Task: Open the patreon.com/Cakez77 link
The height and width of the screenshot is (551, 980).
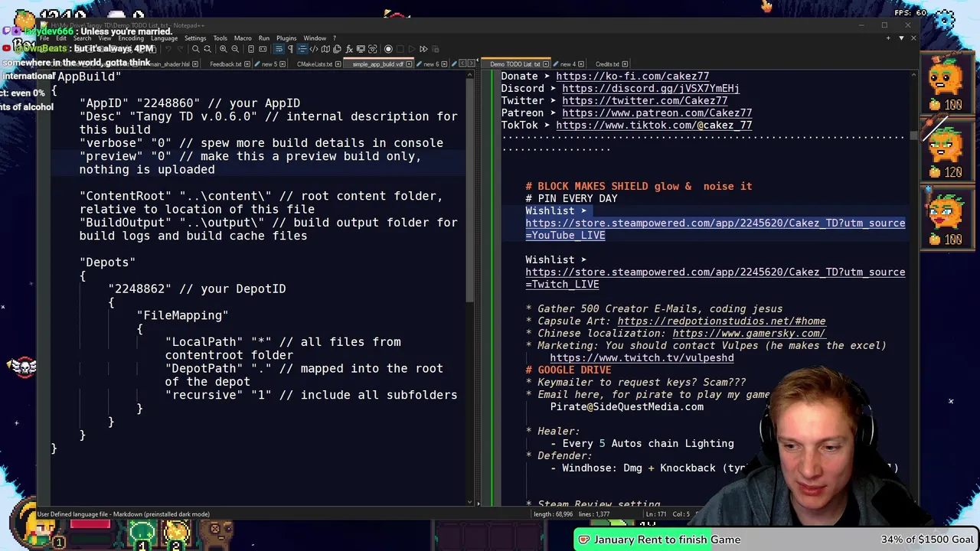Action: pyautogui.click(x=657, y=113)
